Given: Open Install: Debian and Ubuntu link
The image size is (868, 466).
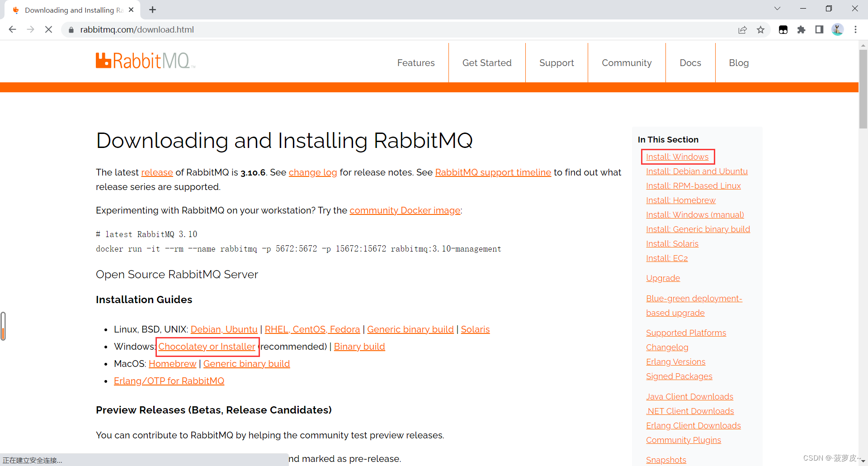Looking at the screenshot, I should (x=697, y=171).
